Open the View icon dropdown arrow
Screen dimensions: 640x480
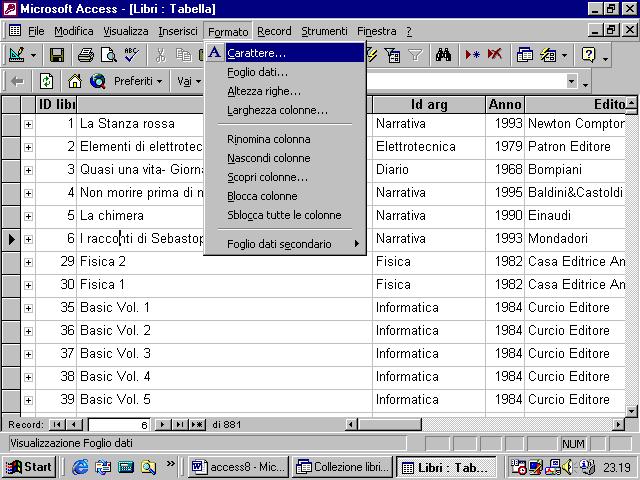(33, 56)
